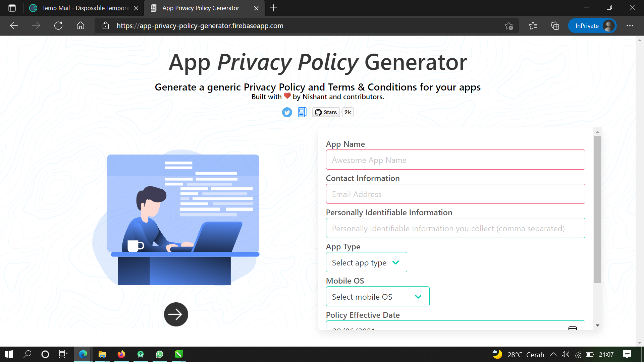Add this page to favorites

point(509,26)
